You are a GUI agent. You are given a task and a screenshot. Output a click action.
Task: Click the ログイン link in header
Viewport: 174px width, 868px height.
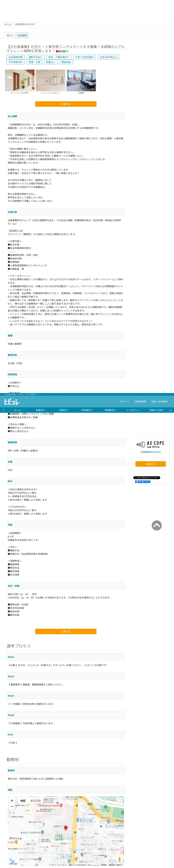[125, 402]
